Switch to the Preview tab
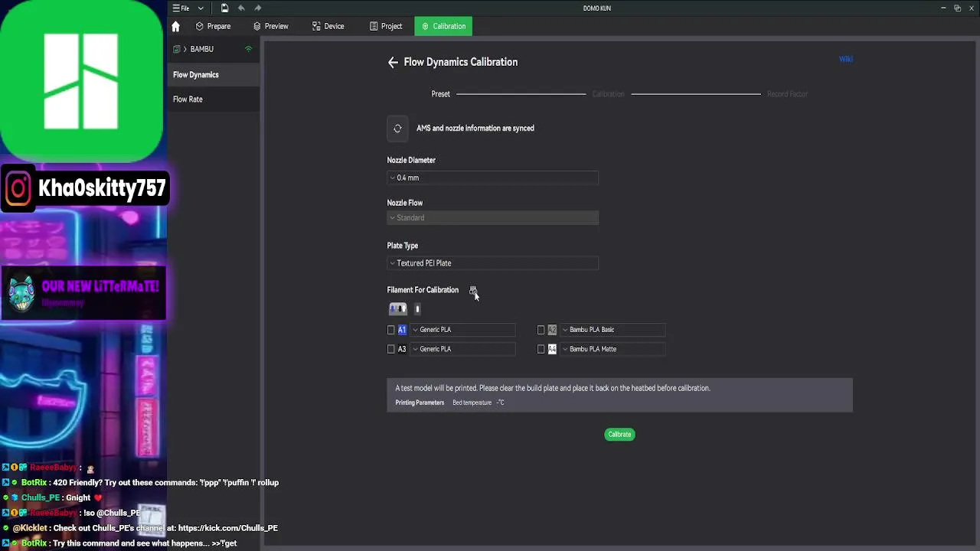 (271, 26)
